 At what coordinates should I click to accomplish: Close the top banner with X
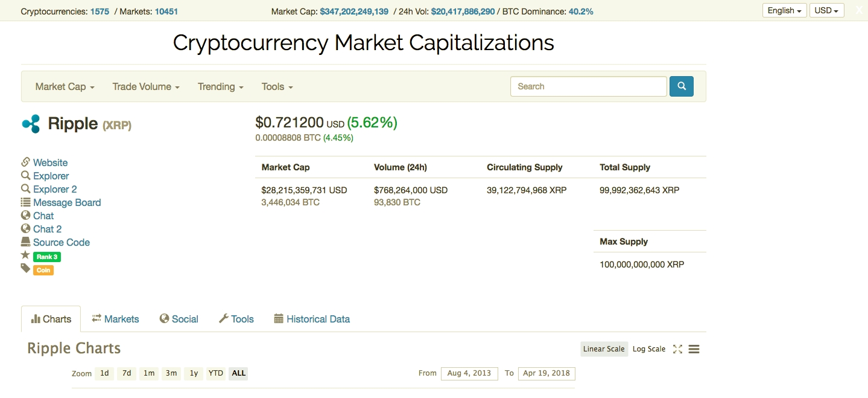click(859, 10)
